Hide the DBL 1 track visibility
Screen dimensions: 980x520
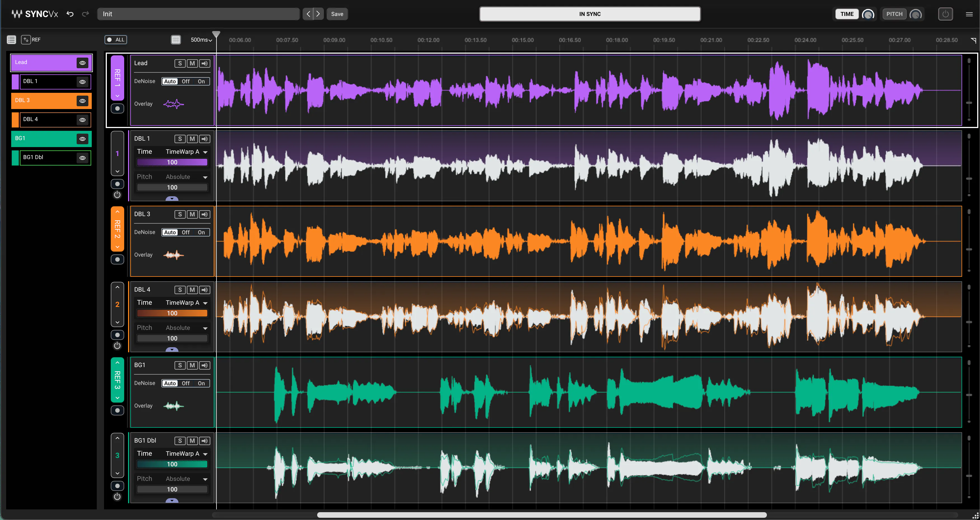pos(82,82)
